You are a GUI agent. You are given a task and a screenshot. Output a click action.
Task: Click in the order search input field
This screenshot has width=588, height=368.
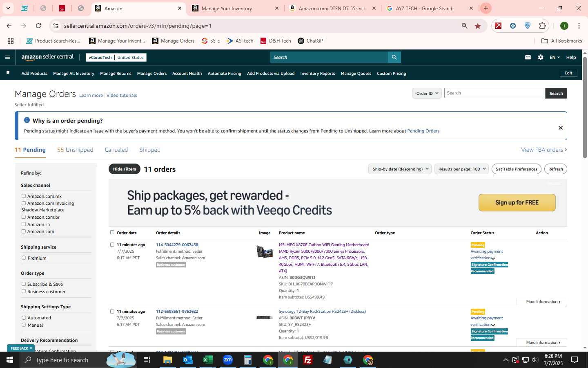click(x=494, y=93)
